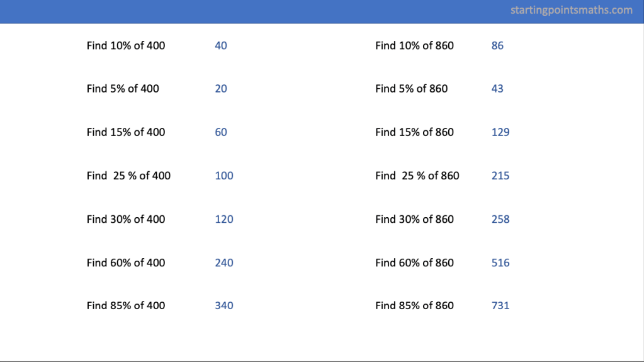Click the "Find 60% of 860" question
This screenshot has width=644, height=362.
pos(414,263)
